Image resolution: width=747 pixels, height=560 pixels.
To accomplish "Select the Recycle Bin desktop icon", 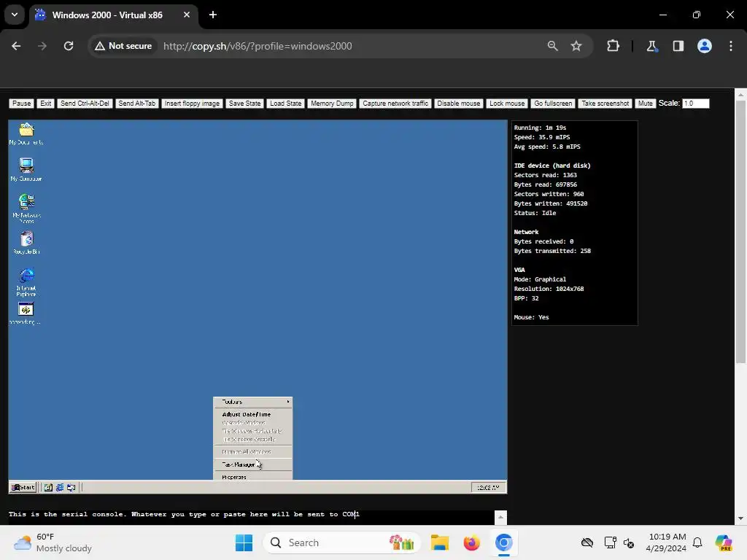I will click(x=26, y=242).
